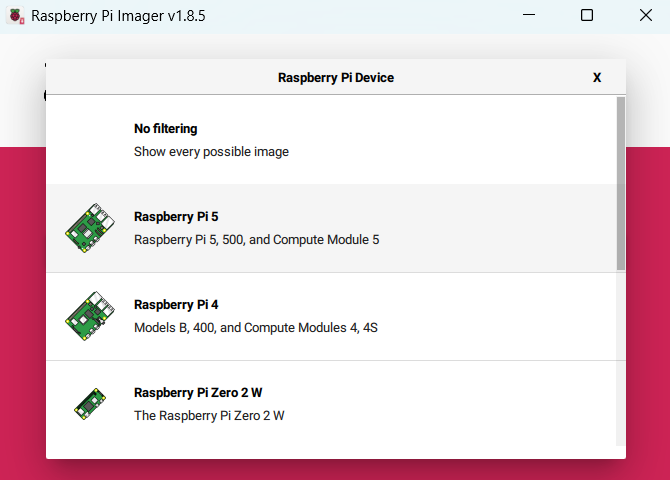
Task: Click the Raspberry Pi 4 board icon
Action: 90,316
